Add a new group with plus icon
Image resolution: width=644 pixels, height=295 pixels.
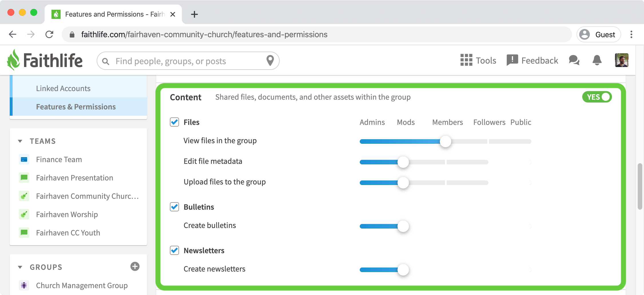pos(135,266)
